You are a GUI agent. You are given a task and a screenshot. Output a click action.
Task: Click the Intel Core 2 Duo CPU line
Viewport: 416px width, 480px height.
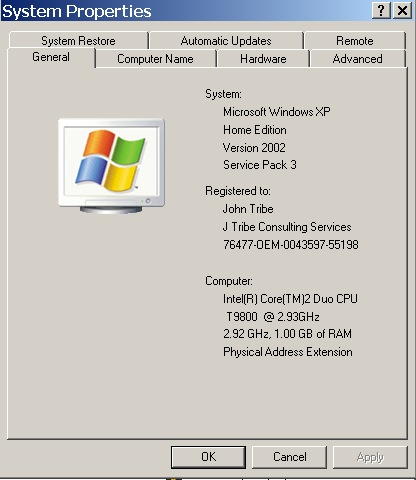coord(290,299)
